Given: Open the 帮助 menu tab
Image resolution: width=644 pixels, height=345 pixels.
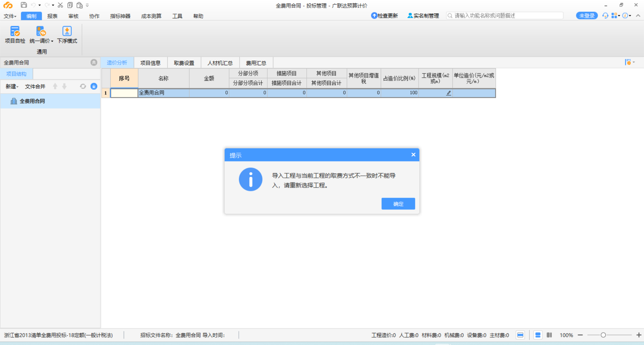Looking at the screenshot, I should tap(198, 16).
